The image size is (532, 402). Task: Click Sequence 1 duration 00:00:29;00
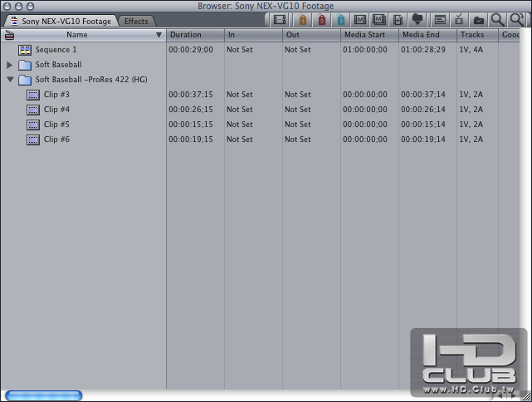[x=191, y=50]
